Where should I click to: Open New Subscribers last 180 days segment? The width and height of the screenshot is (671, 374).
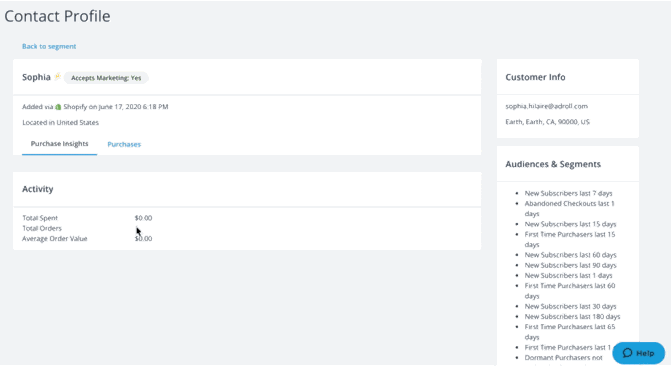pos(572,317)
